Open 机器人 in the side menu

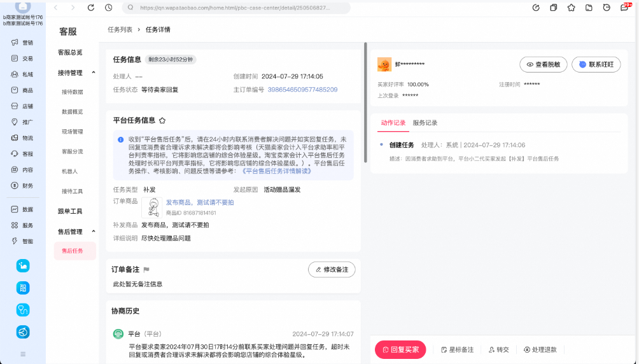click(x=69, y=171)
